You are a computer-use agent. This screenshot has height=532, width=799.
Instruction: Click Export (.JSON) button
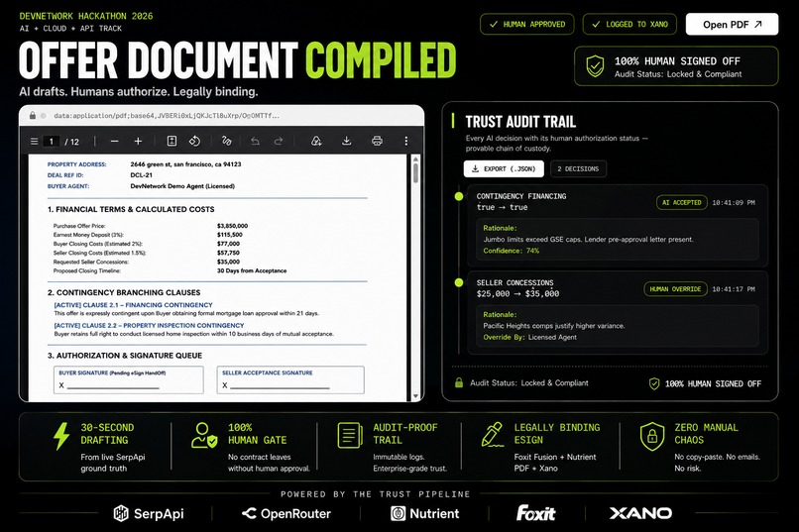pos(504,169)
